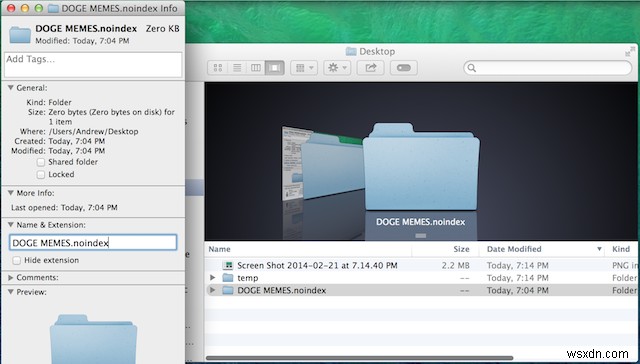Click the DOGE MEMES.noindex caption under Cover Flow
The width and height of the screenshot is (640, 364).
click(420, 222)
